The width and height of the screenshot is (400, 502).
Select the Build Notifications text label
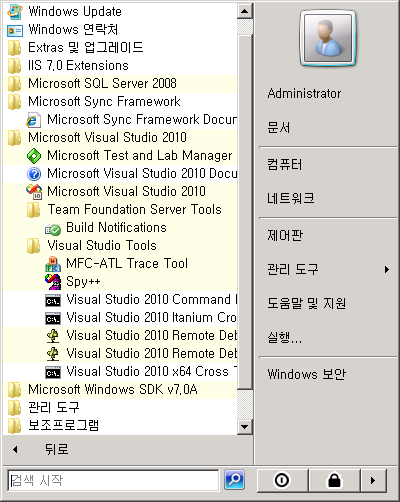pyautogui.click(x=116, y=228)
